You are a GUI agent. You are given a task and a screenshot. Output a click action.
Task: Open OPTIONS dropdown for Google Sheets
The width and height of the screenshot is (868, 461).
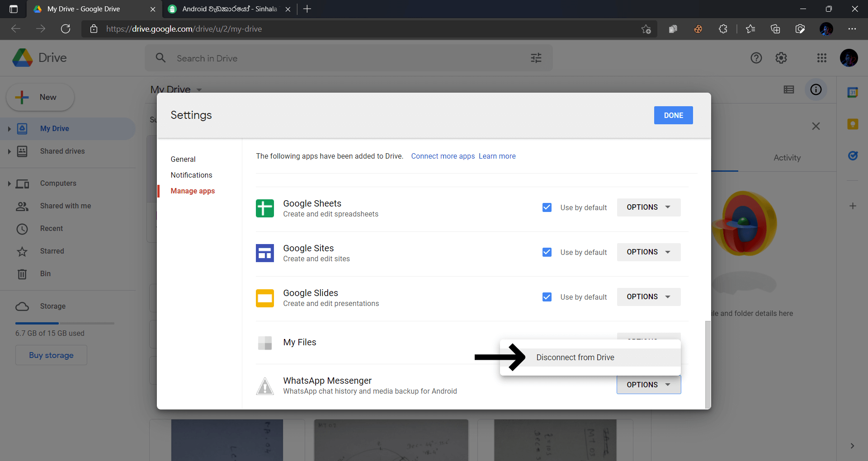pos(649,207)
